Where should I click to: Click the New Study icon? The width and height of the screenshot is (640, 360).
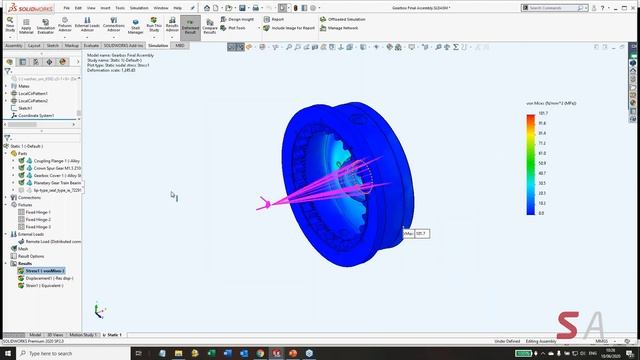coord(10,24)
